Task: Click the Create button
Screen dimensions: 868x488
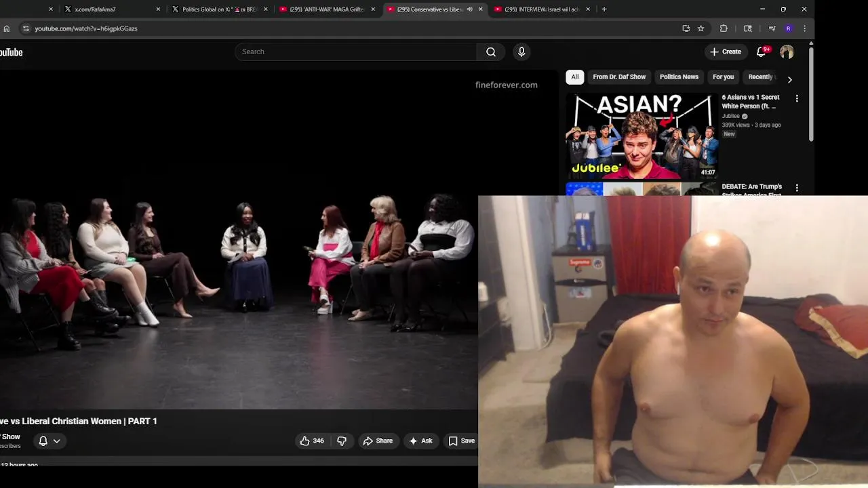Action: click(x=726, y=52)
